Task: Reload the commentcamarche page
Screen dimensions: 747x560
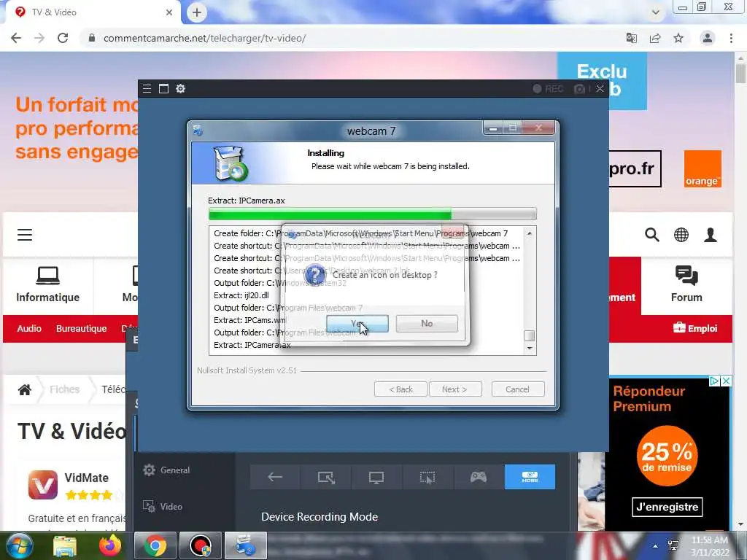Action: tap(63, 38)
